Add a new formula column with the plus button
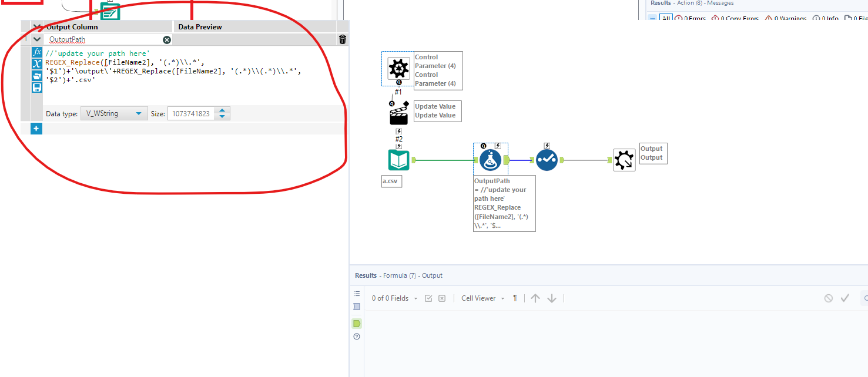Image resolution: width=868 pixels, height=377 pixels. tap(36, 128)
